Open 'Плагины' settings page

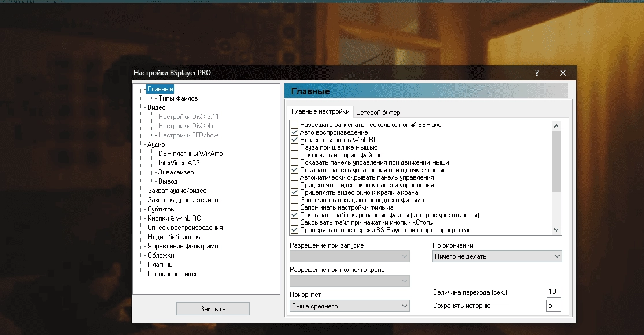(161, 265)
